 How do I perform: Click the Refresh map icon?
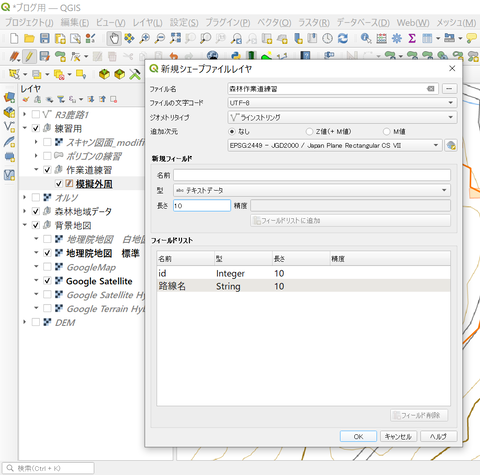coord(343,38)
